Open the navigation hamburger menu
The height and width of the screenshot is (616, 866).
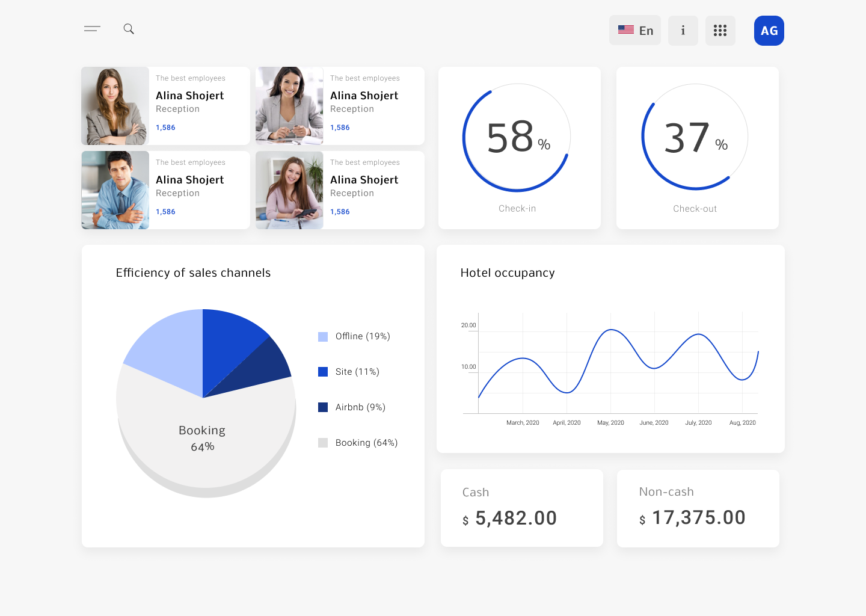[x=92, y=28]
